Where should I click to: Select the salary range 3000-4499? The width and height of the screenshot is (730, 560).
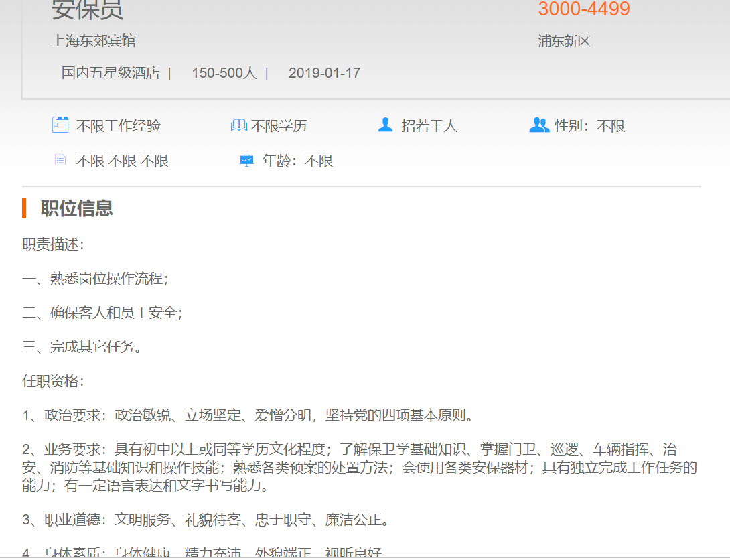click(584, 9)
